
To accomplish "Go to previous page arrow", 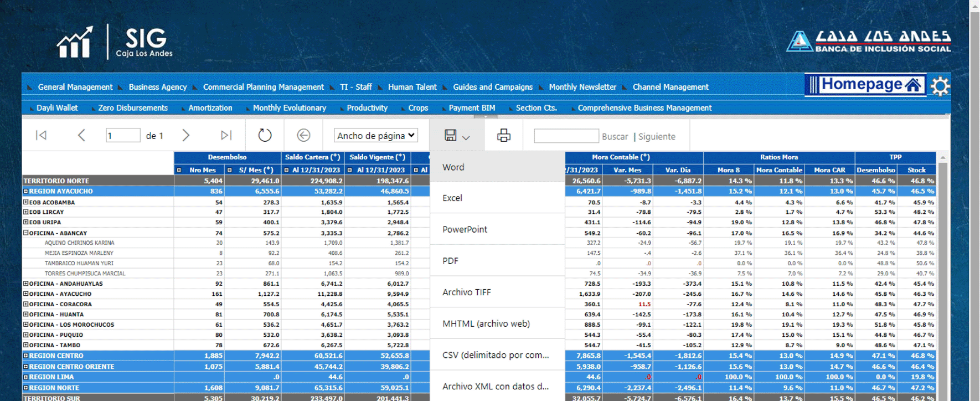I will click(x=81, y=135).
